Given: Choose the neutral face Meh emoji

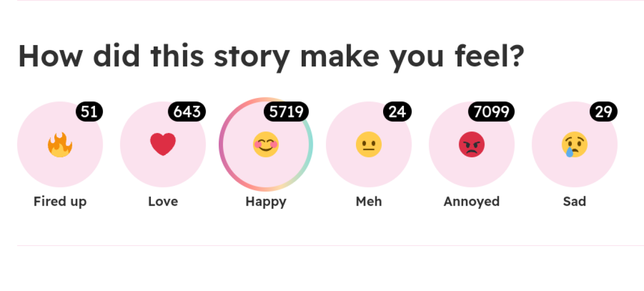Looking at the screenshot, I should 369,145.
